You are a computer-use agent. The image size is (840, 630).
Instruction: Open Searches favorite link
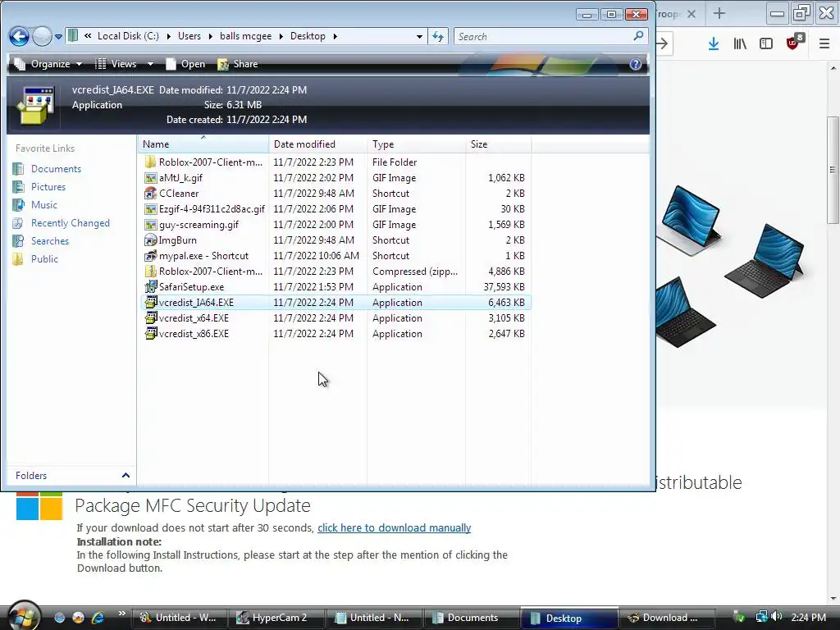coord(50,241)
